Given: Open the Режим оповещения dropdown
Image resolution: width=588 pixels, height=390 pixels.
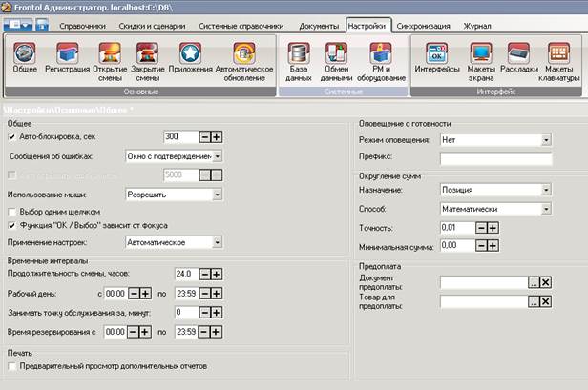Looking at the screenshot, I should (546, 139).
